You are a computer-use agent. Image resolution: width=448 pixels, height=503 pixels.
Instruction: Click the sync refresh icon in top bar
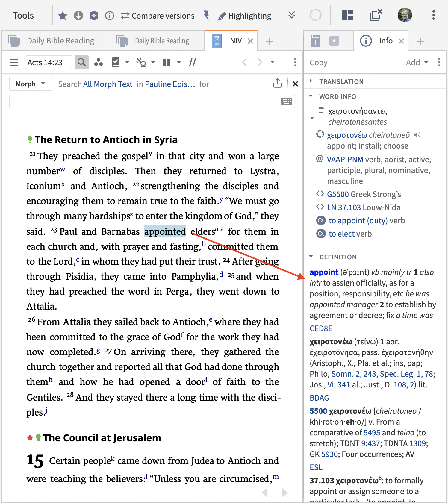316,15
